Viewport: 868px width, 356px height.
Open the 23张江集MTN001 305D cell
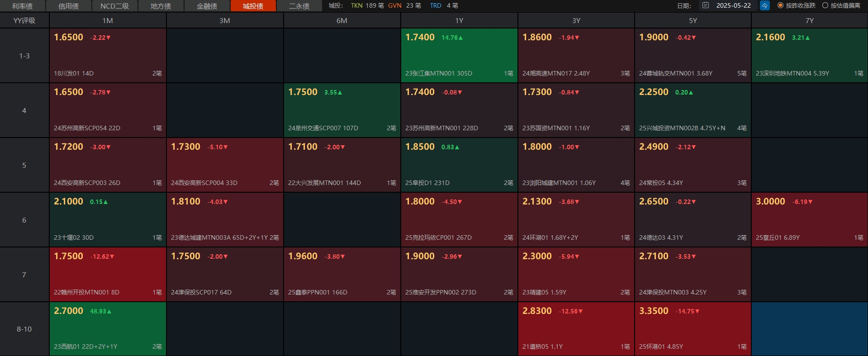coord(459,56)
